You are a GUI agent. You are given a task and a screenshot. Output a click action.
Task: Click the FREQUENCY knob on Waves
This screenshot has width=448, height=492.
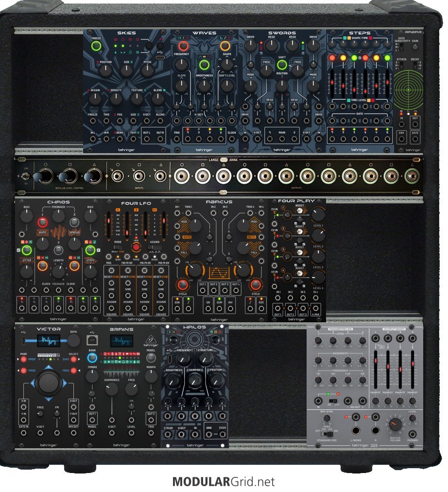(x=181, y=65)
